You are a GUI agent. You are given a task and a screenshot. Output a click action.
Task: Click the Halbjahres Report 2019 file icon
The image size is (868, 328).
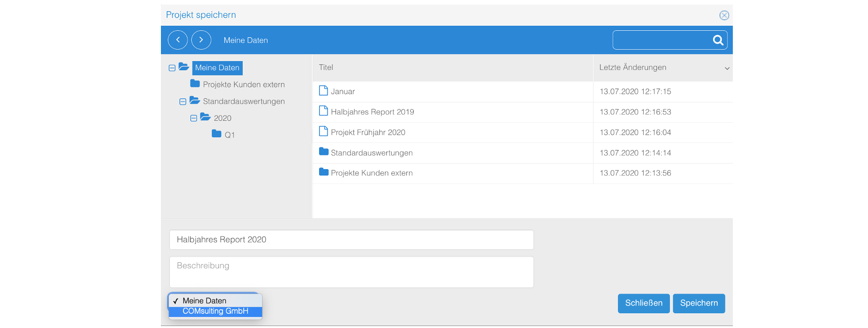(x=323, y=111)
